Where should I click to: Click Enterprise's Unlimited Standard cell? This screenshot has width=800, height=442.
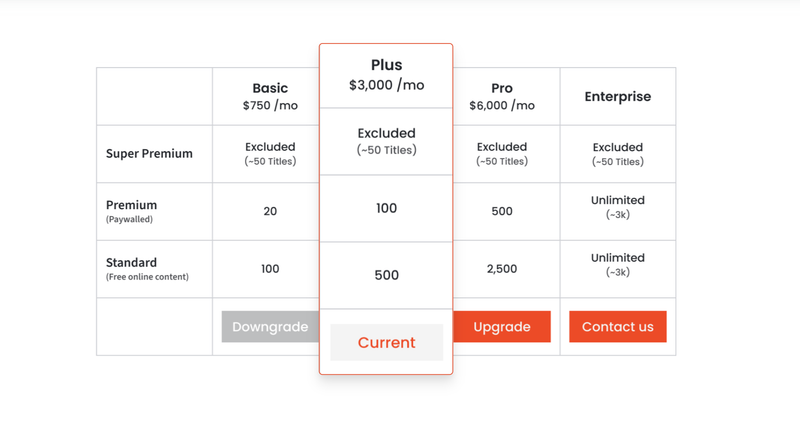pos(618,264)
